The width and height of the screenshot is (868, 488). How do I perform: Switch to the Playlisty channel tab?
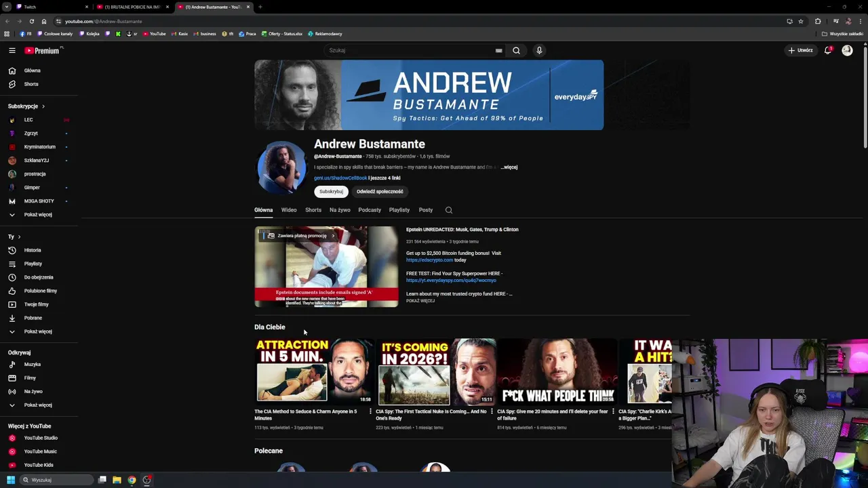pos(399,210)
